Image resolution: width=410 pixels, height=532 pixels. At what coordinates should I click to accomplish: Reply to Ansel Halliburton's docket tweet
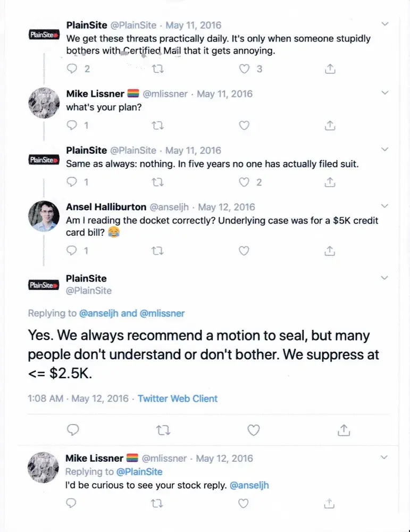pos(72,251)
